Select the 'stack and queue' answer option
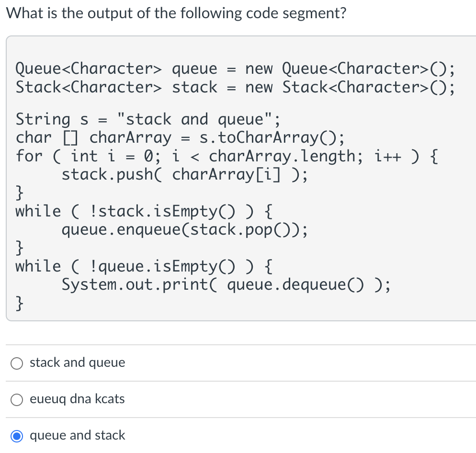 [x=77, y=363]
